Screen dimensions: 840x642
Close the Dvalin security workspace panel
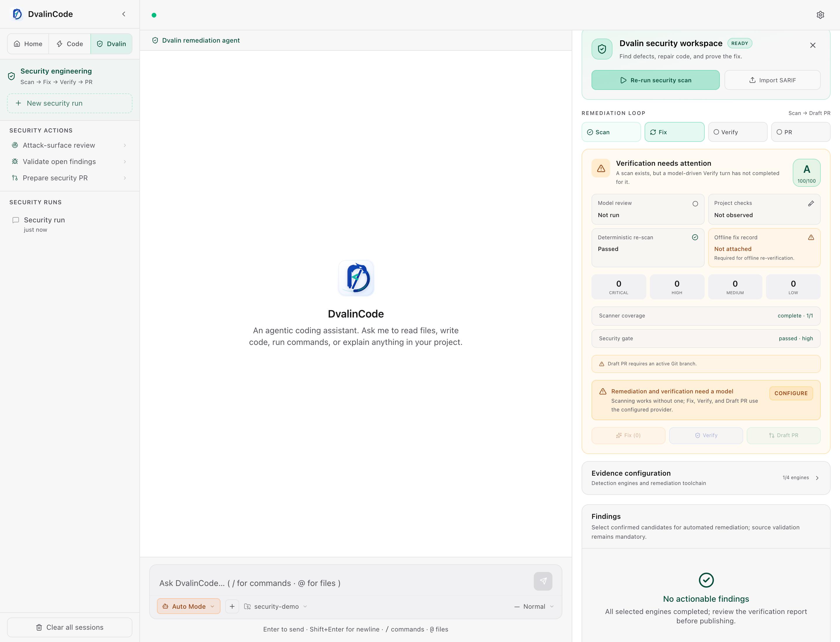click(x=813, y=45)
